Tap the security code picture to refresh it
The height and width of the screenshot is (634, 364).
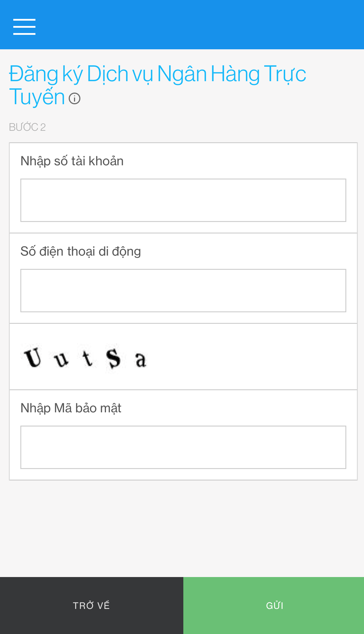[x=84, y=359]
